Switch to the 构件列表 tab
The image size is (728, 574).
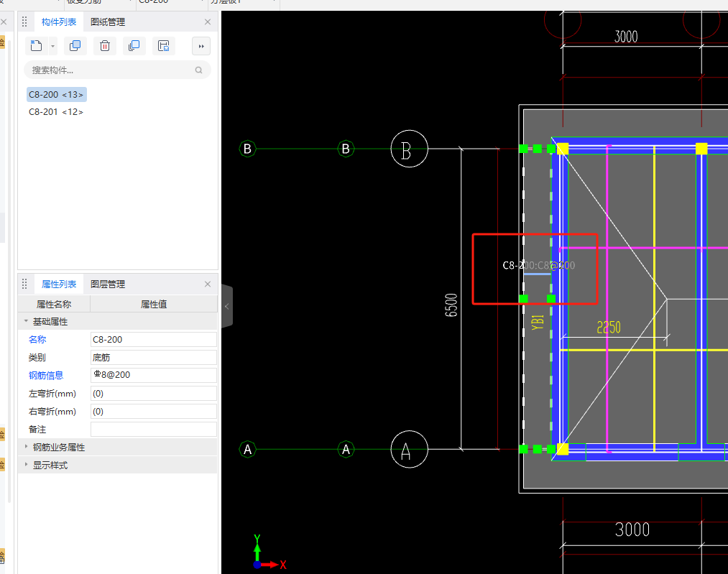point(59,22)
